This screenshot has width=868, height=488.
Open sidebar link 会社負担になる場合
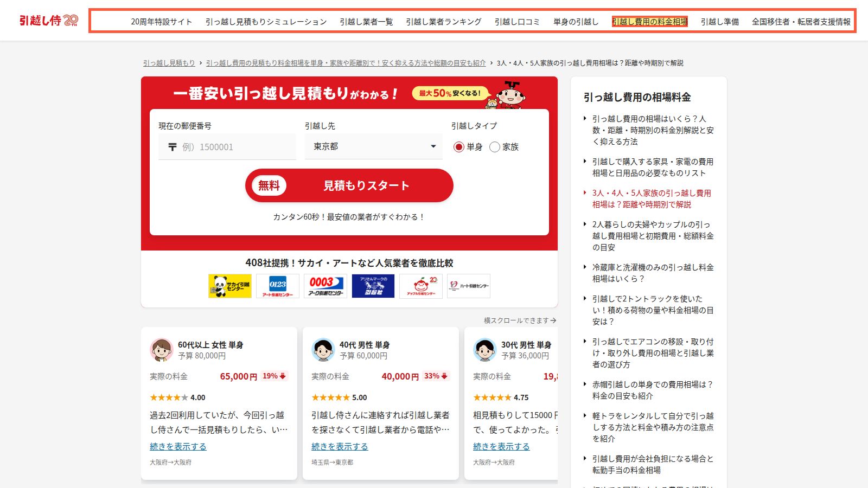click(653, 464)
